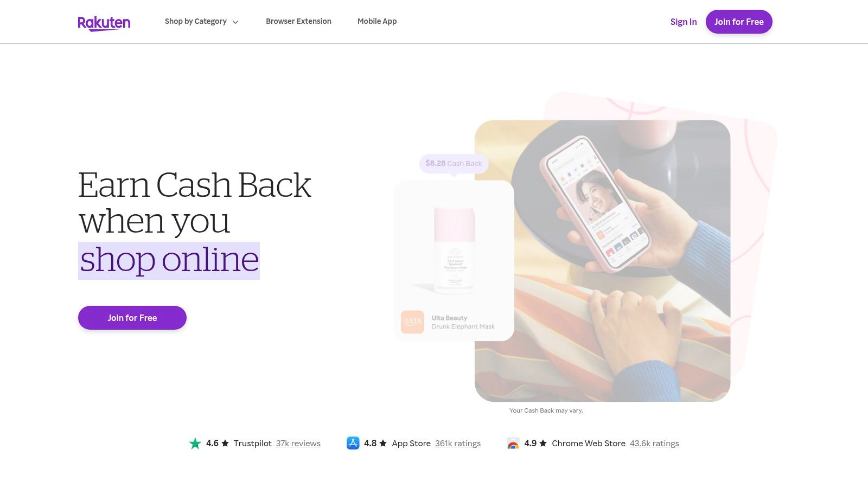Click Join for Free in header

739,22
